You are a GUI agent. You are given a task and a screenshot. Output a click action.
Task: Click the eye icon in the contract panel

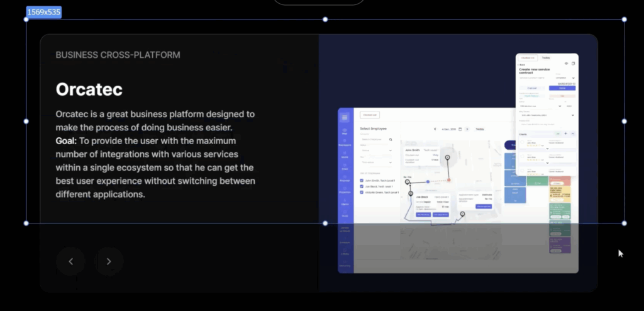click(x=566, y=64)
